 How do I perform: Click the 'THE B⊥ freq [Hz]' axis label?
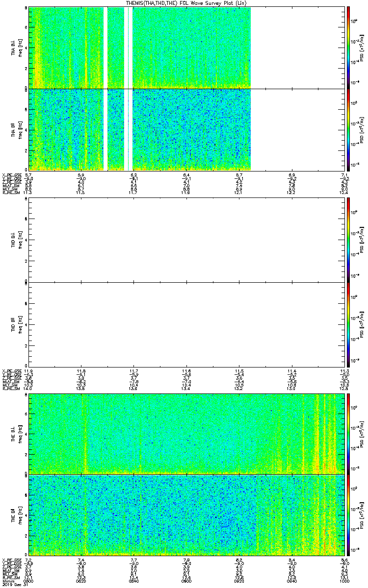point(17,433)
